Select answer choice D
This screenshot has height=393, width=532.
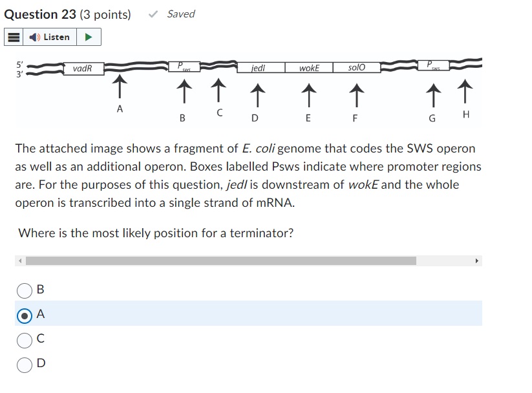click(x=24, y=364)
